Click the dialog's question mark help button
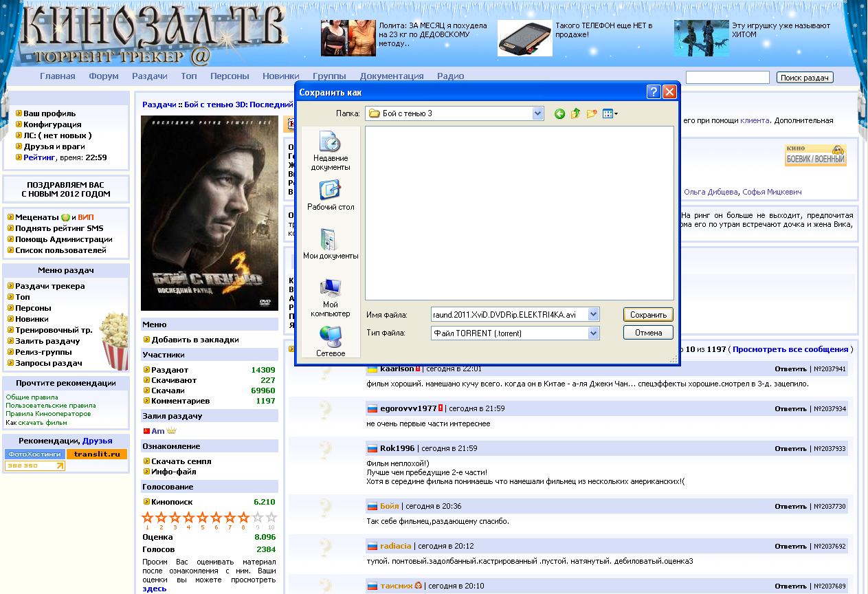868x594 pixels. pyautogui.click(x=654, y=92)
